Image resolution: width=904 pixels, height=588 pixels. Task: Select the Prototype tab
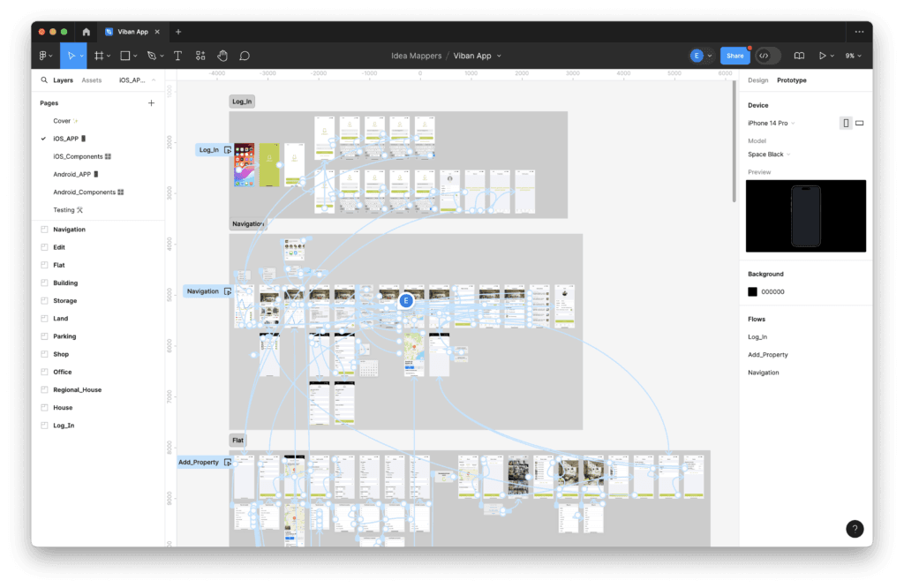[x=792, y=80]
